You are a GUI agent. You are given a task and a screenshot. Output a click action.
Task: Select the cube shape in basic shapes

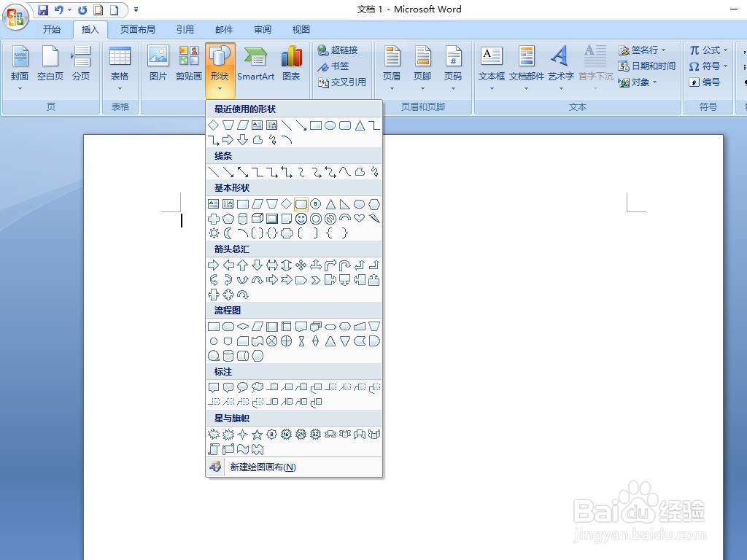[x=258, y=219]
